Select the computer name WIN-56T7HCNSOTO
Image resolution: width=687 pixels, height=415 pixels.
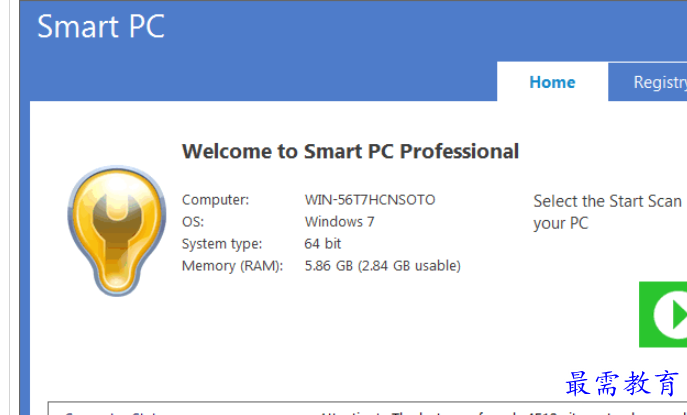coord(370,200)
